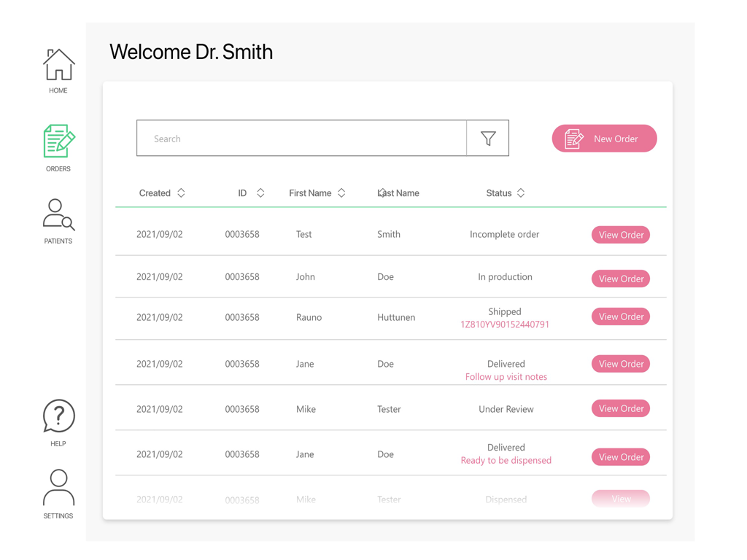View Order for the Incomplete order row
Screen dimensions: 747x560
coord(620,235)
